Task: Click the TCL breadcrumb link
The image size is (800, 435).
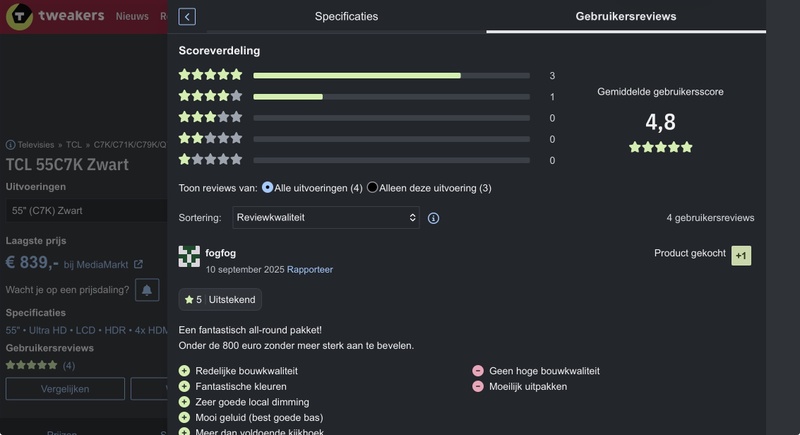Action: click(x=74, y=145)
